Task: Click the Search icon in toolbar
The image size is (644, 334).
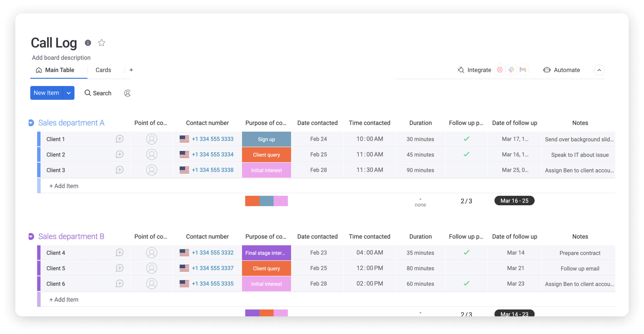Action: pyautogui.click(x=88, y=92)
